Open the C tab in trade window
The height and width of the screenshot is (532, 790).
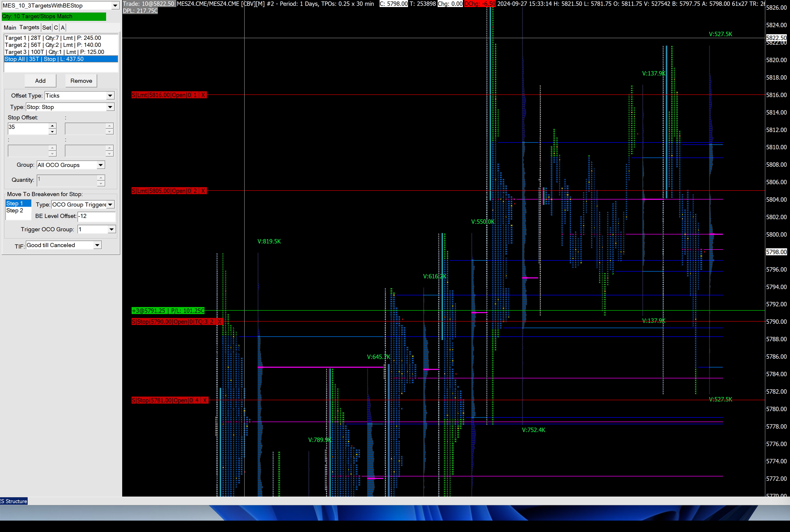(56, 27)
